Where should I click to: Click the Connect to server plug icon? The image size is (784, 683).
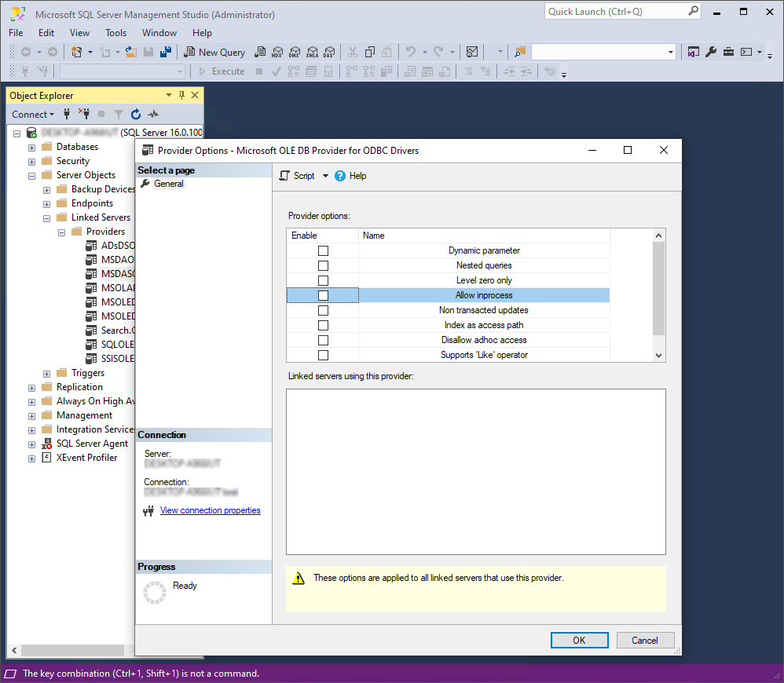[68, 114]
